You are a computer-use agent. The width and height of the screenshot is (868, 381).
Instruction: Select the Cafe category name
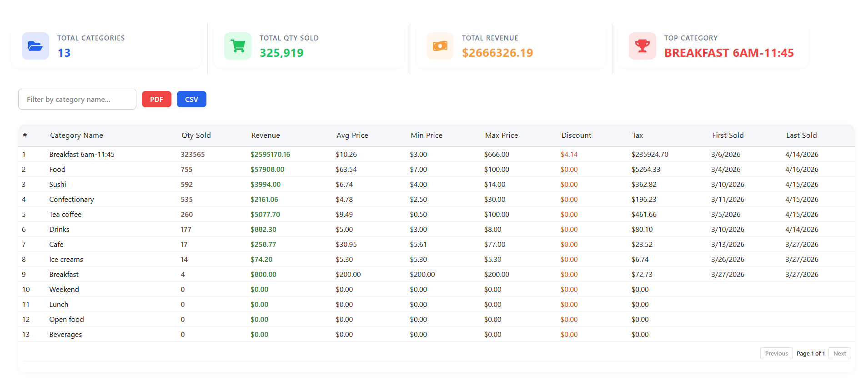tap(56, 244)
